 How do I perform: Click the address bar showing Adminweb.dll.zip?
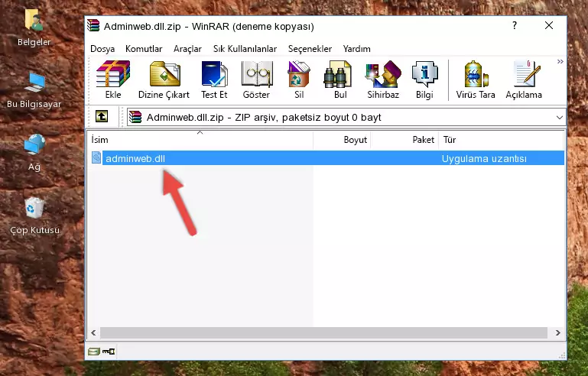[x=346, y=118]
